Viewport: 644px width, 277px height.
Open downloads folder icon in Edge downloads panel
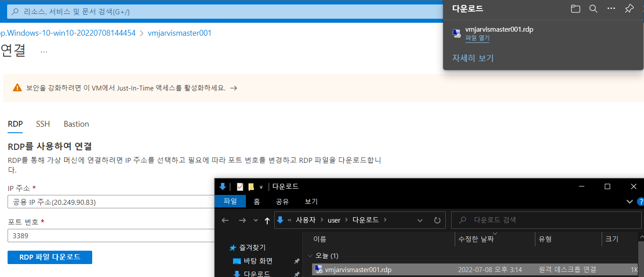pos(575,9)
